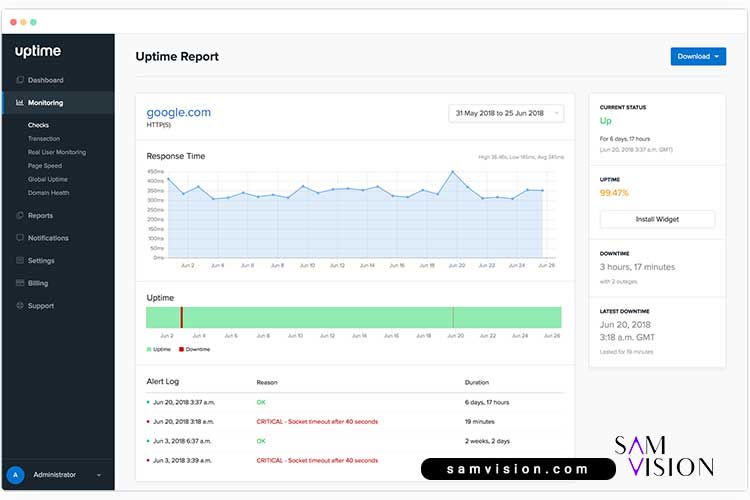Select Transaction under Monitoring
Viewport: 750px width, 500px height.
tap(44, 139)
